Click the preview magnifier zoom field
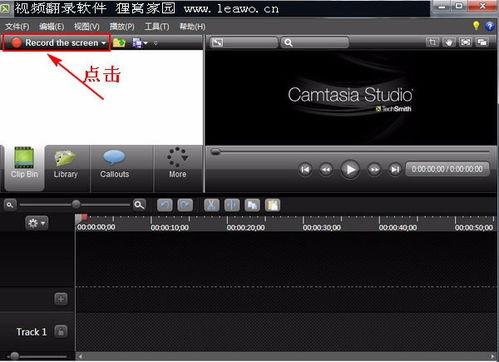 coord(315,42)
